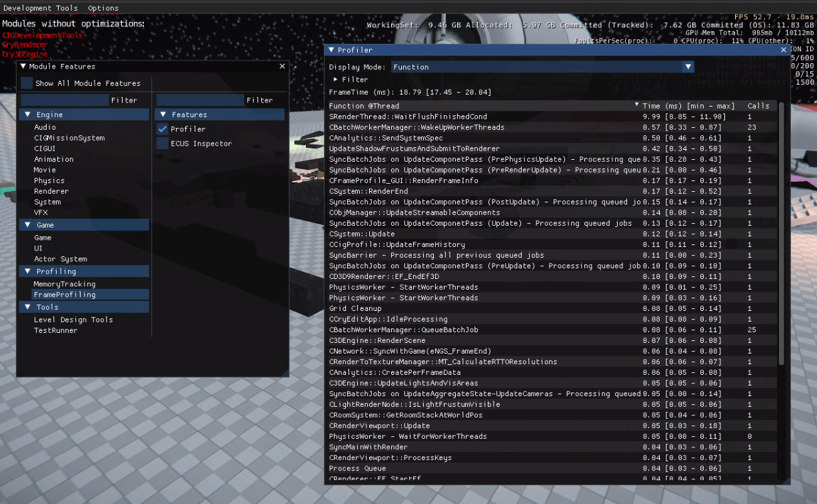Open the Options menu

104,7
